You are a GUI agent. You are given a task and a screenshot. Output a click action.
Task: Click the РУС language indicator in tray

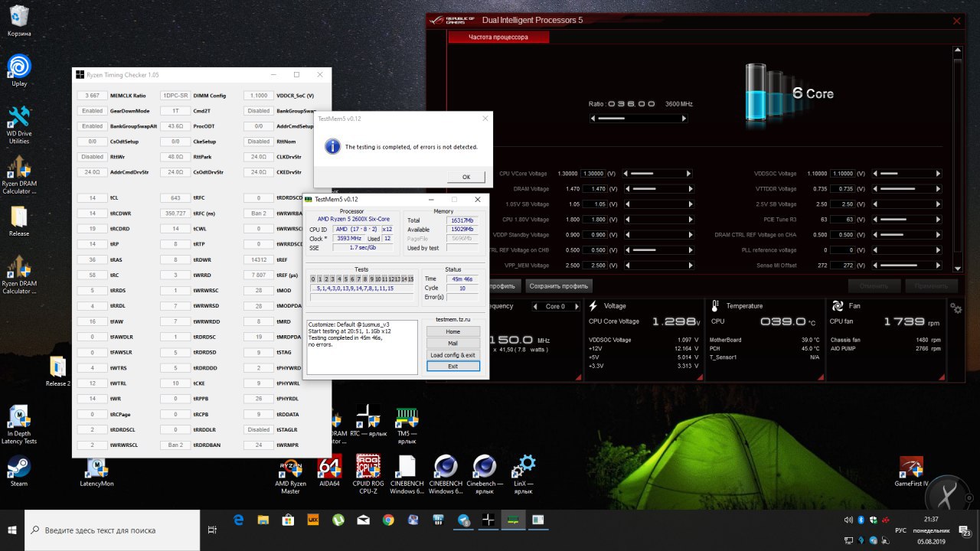[901, 530]
